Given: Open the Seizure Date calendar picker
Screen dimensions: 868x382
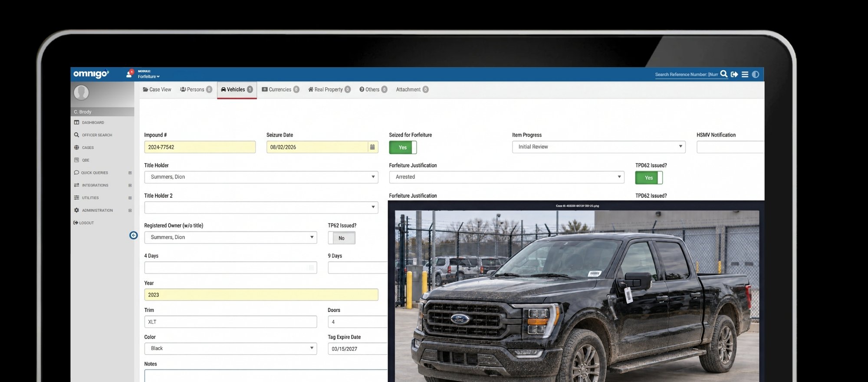Looking at the screenshot, I should click(x=372, y=147).
